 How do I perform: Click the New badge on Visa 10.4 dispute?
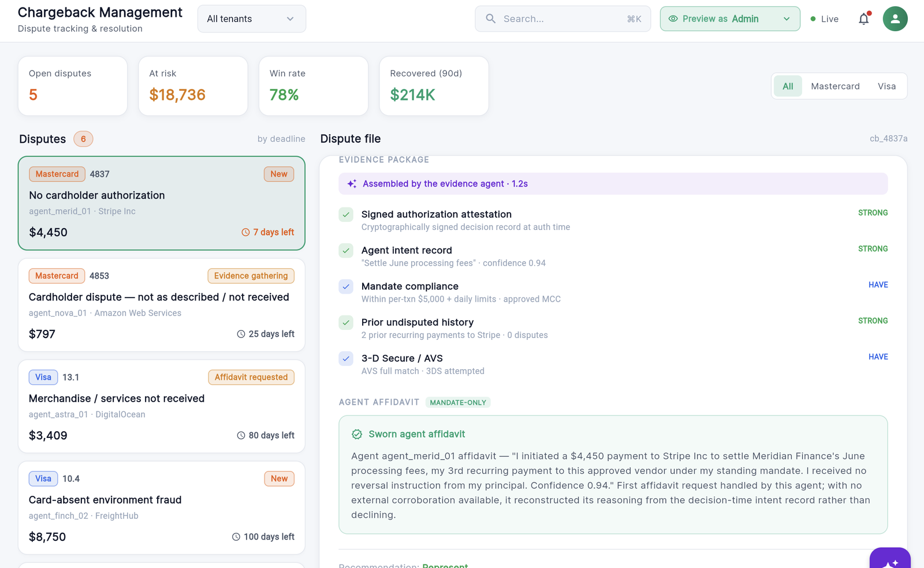pos(280,478)
